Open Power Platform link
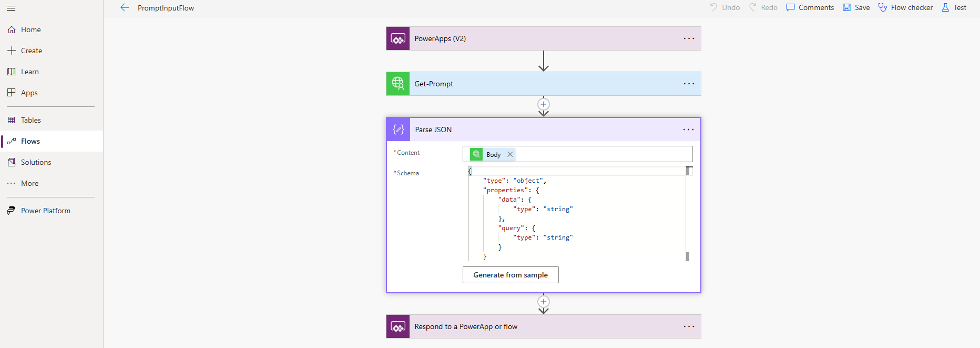 pyautogui.click(x=52, y=211)
